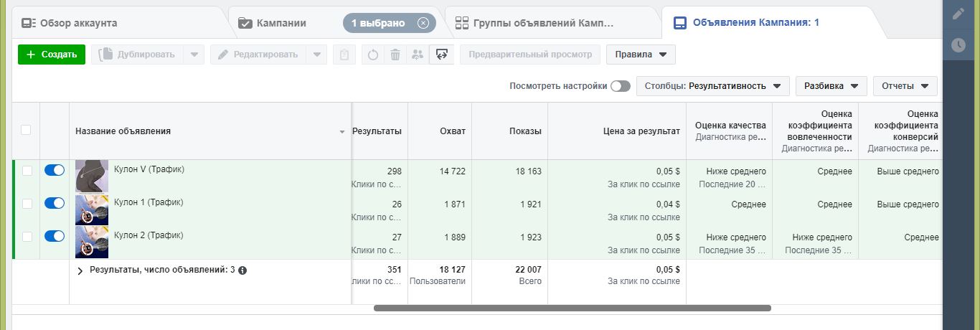Click the revert undo icon
980x330 pixels.
click(372, 55)
